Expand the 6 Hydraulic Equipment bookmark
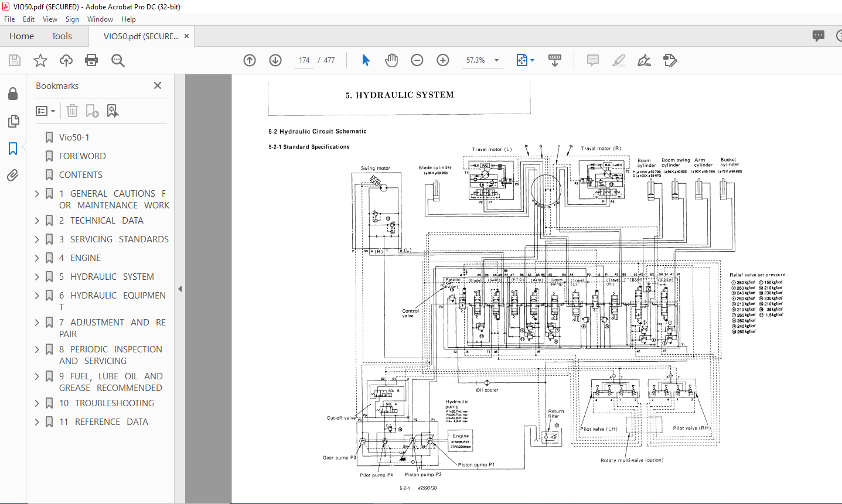This screenshot has height=504, width=842. [37, 296]
